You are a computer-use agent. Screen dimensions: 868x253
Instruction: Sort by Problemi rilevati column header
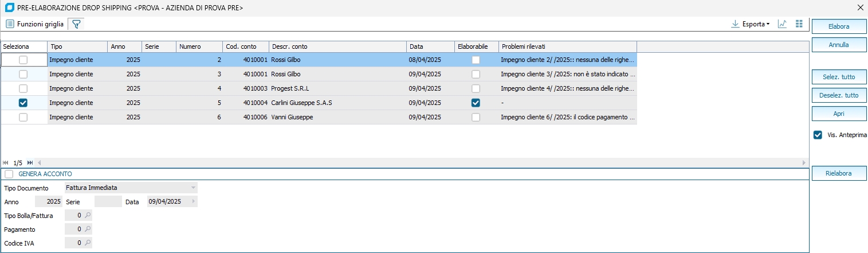pos(568,46)
